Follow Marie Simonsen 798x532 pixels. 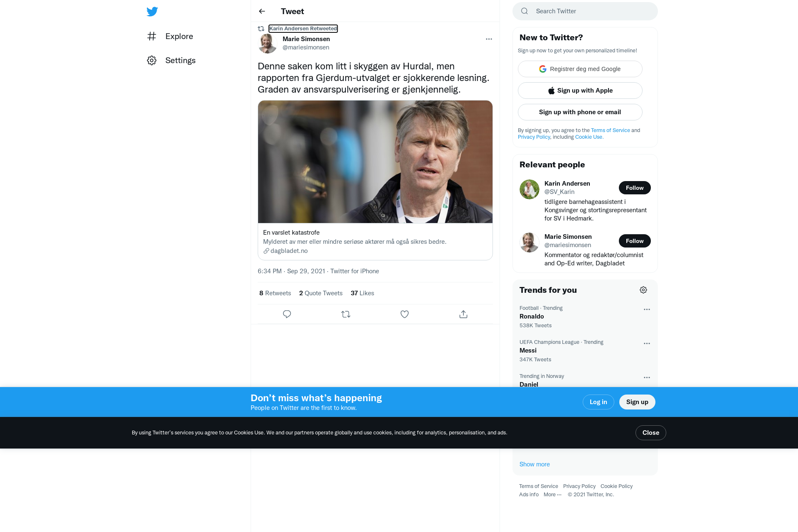tap(635, 241)
